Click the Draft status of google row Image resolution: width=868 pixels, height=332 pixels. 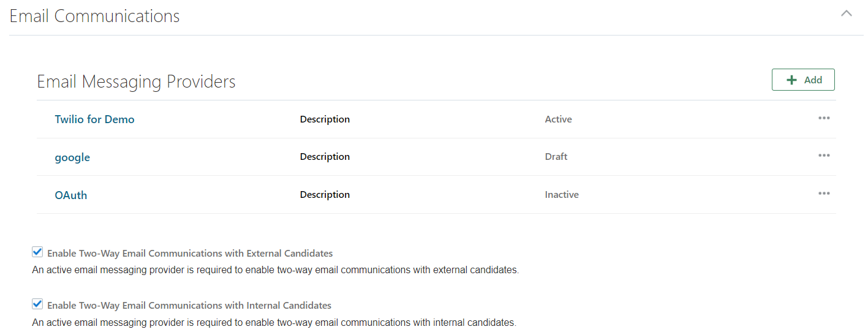[556, 157]
